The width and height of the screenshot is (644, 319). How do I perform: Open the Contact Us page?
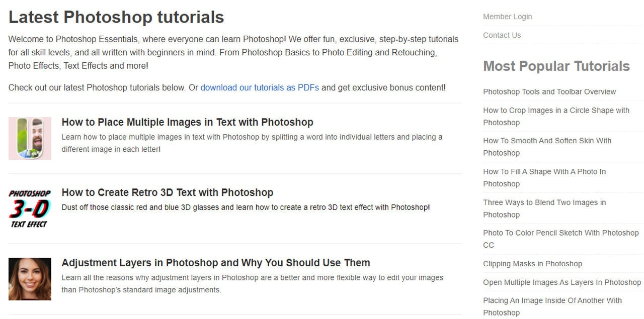(x=502, y=35)
